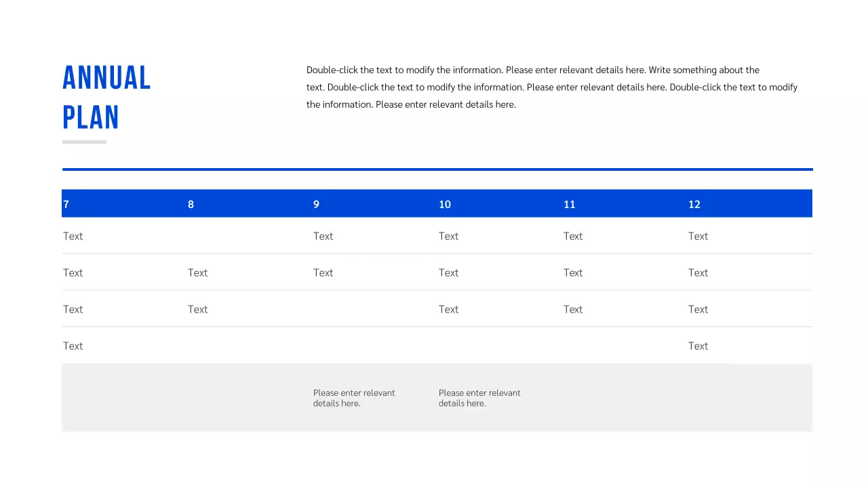Click header cell labeled 7
This screenshot has width=868, height=488.
tap(66, 204)
